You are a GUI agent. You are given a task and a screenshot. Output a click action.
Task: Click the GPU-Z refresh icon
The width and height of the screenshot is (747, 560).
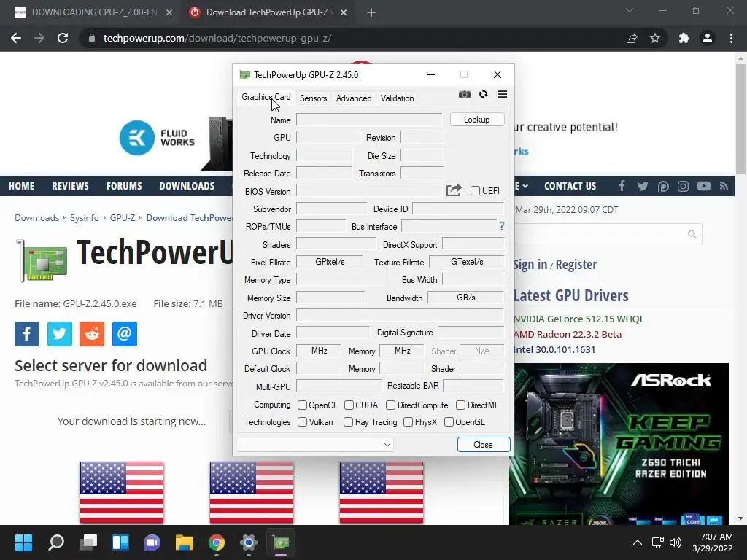(x=483, y=94)
